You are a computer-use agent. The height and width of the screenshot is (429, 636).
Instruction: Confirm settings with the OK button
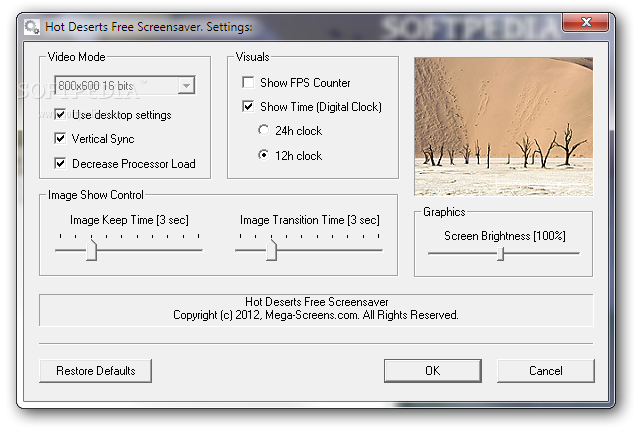(x=433, y=371)
